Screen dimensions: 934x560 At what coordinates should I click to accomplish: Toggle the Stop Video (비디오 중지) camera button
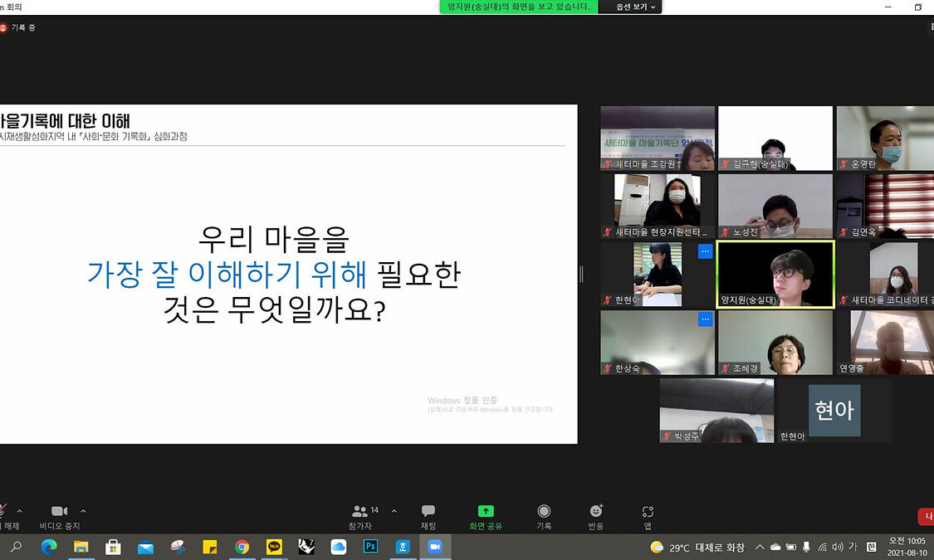point(60,516)
